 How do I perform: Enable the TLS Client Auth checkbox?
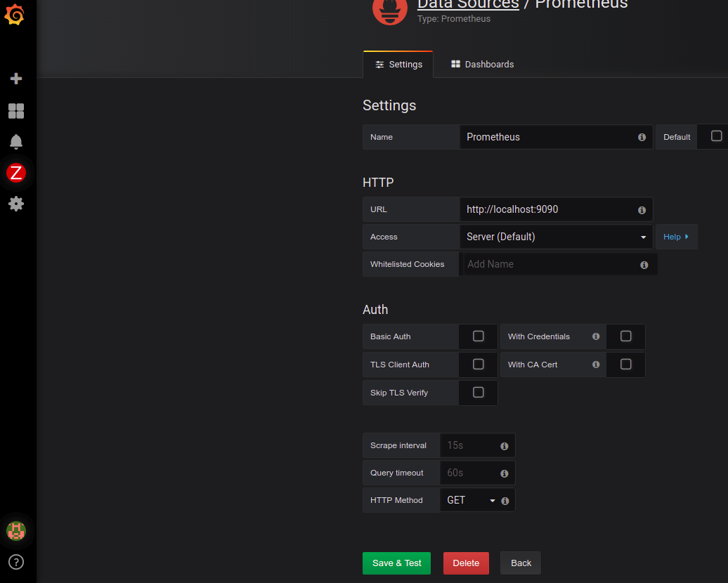tap(479, 365)
